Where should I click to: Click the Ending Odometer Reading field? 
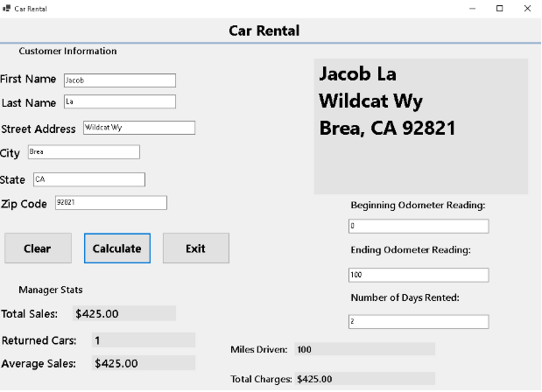pos(418,276)
